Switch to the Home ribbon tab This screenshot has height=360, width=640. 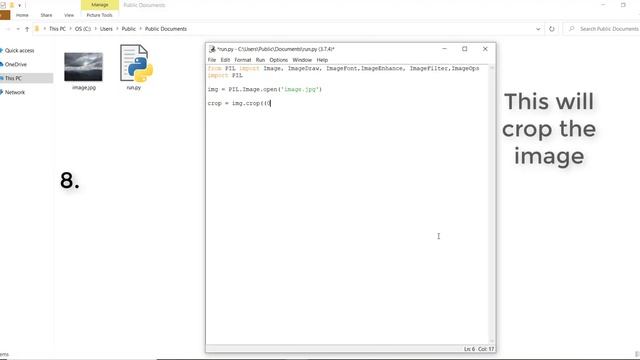pos(22,15)
